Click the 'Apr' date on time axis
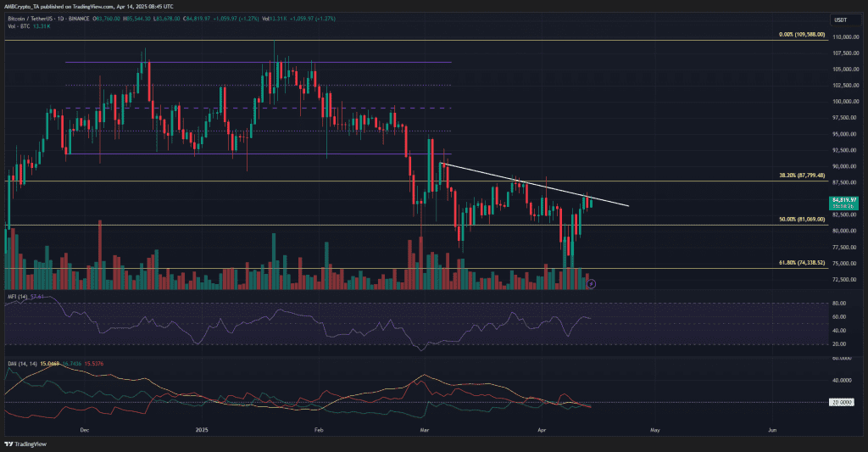This screenshot has width=868, height=452. 542,430
